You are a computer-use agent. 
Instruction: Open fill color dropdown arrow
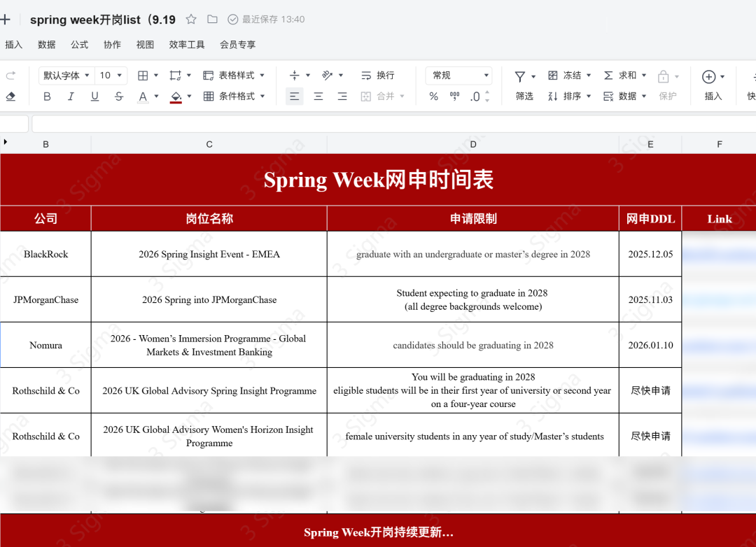click(x=189, y=97)
